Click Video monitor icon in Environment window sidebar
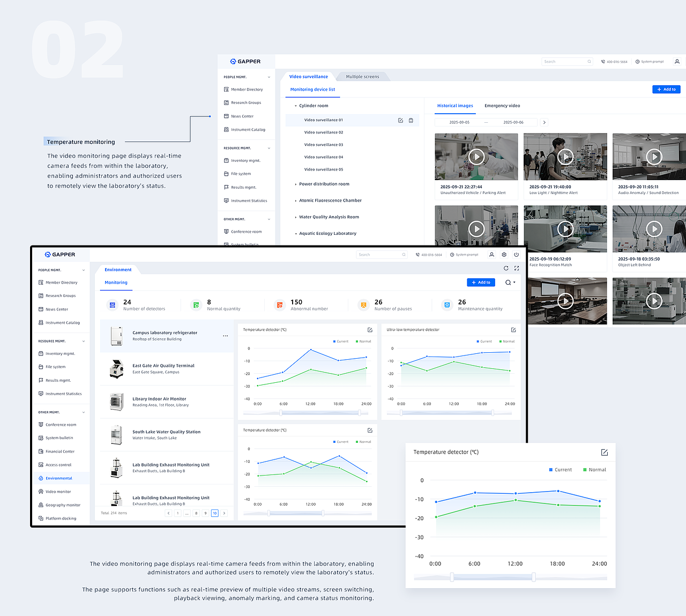 (41, 492)
